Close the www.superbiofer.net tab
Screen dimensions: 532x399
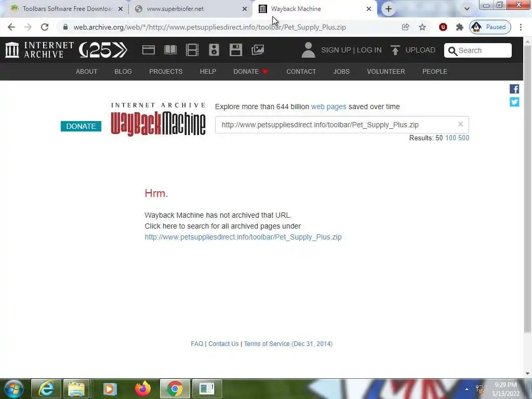click(x=245, y=9)
